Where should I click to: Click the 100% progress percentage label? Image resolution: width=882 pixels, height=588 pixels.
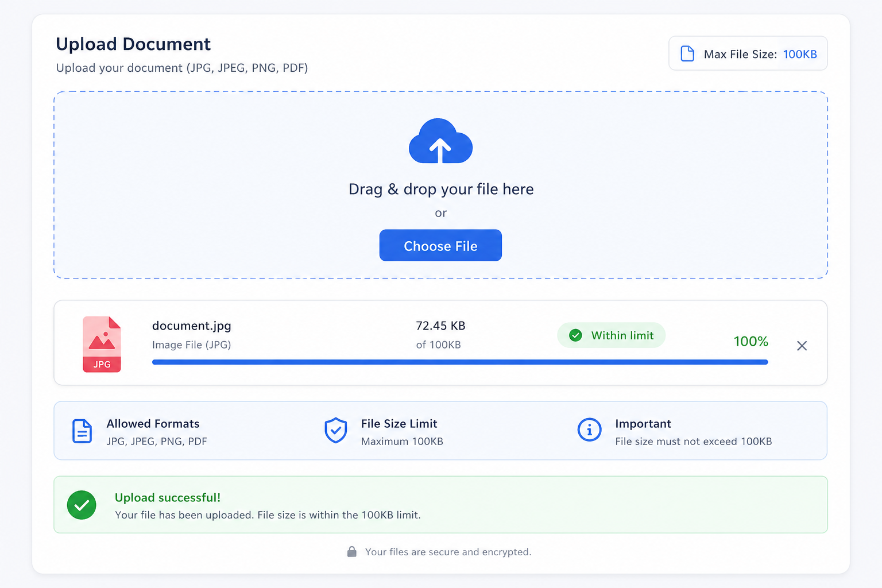(x=751, y=341)
